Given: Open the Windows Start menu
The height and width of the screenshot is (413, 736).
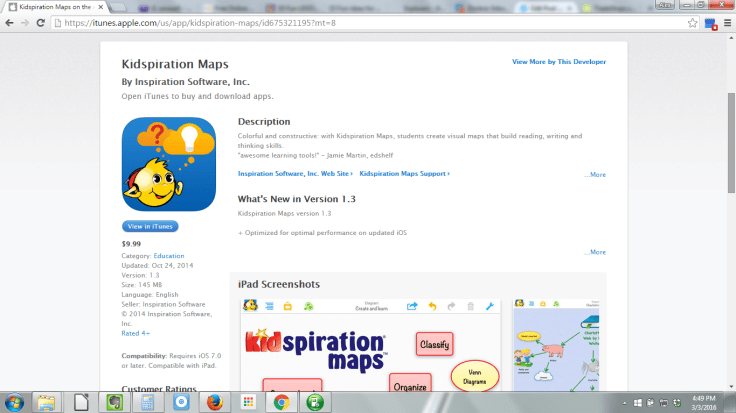Looking at the screenshot, I should point(15,403).
